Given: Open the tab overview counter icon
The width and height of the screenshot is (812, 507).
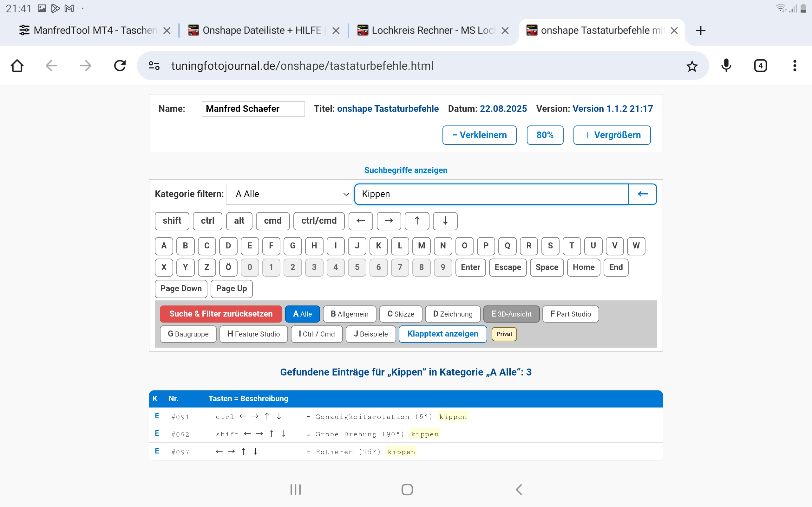Looking at the screenshot, I should coord(760,65).
